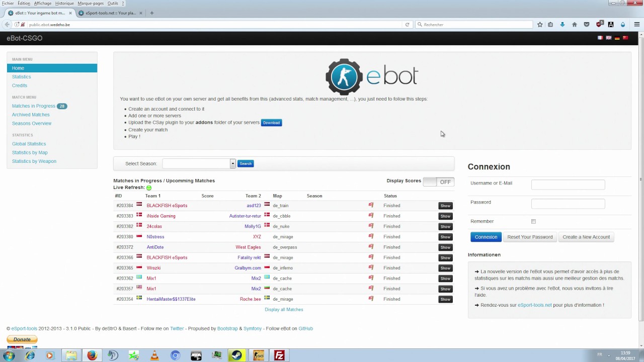Click the Display all Matches link

(x=284, y=310)
